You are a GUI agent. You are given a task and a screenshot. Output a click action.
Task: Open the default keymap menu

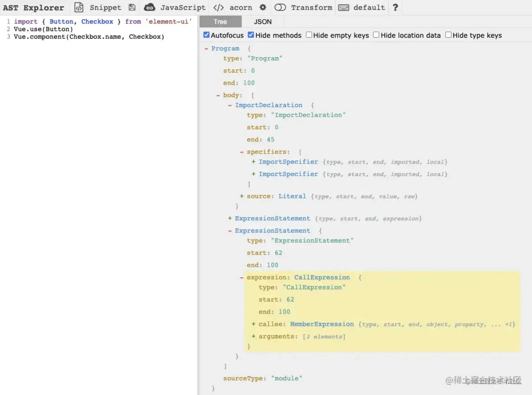pyautogui.click(x=369, y=7)
